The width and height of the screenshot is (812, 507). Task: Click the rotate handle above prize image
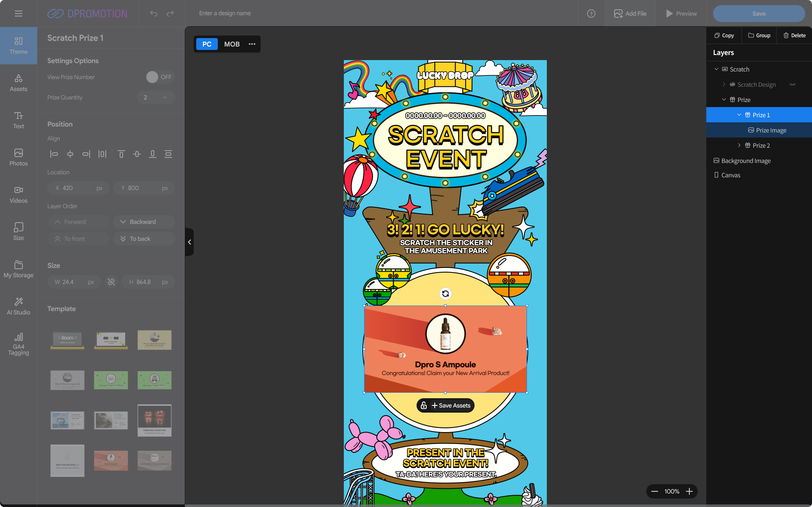coord(445,294)
